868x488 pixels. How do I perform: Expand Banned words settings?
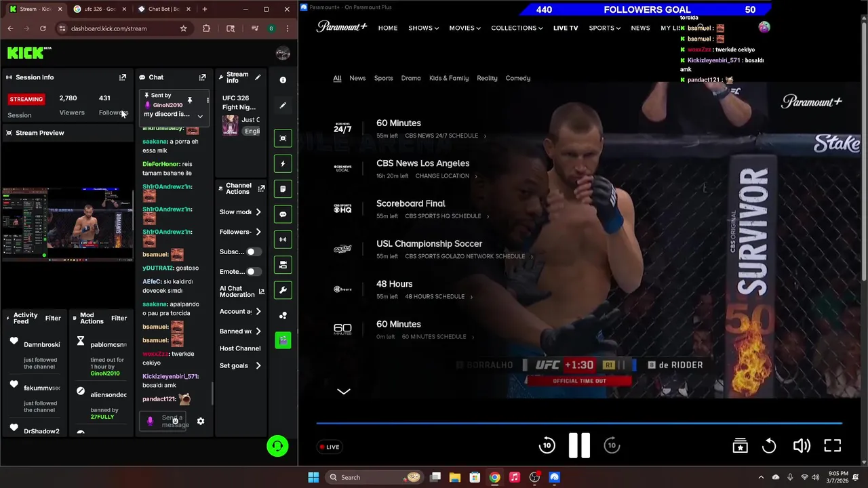(x=258, y=331)
